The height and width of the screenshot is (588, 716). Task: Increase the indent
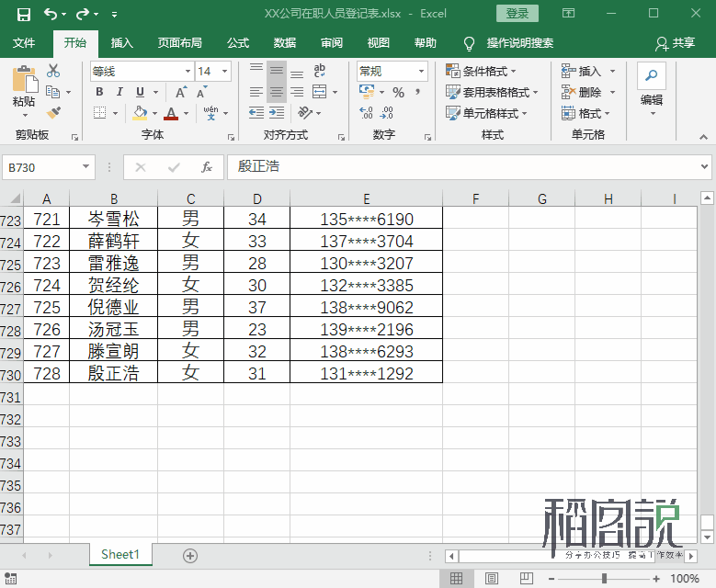(277, 112)
